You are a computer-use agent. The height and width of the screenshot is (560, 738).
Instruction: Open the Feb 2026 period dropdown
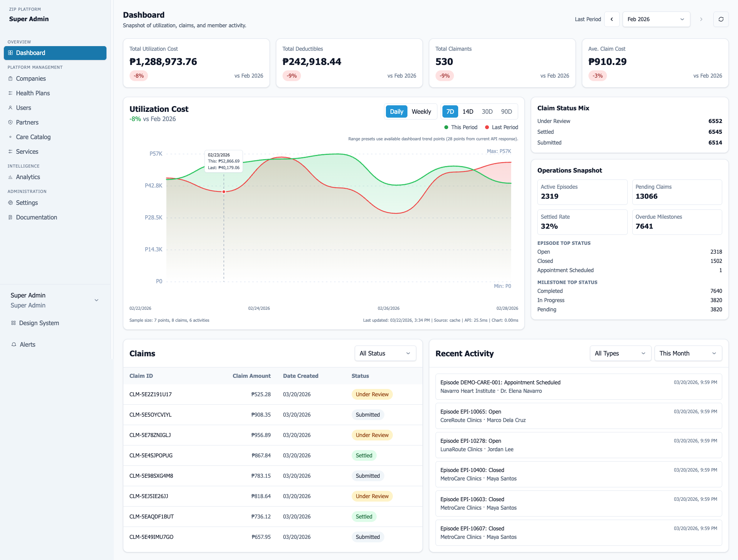pyautogui.click(x=656, y=19)
